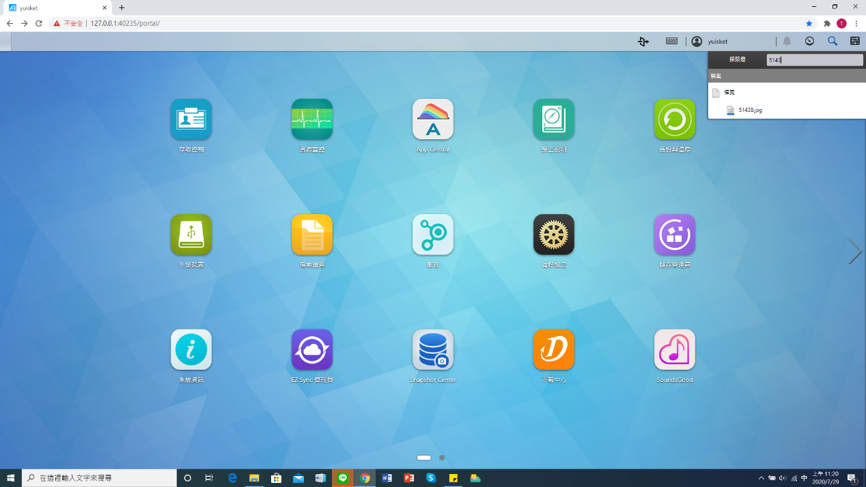Open the Online Help compass-book icon
The height and width of the screenshot is (487, 866).
coord(553,119)
